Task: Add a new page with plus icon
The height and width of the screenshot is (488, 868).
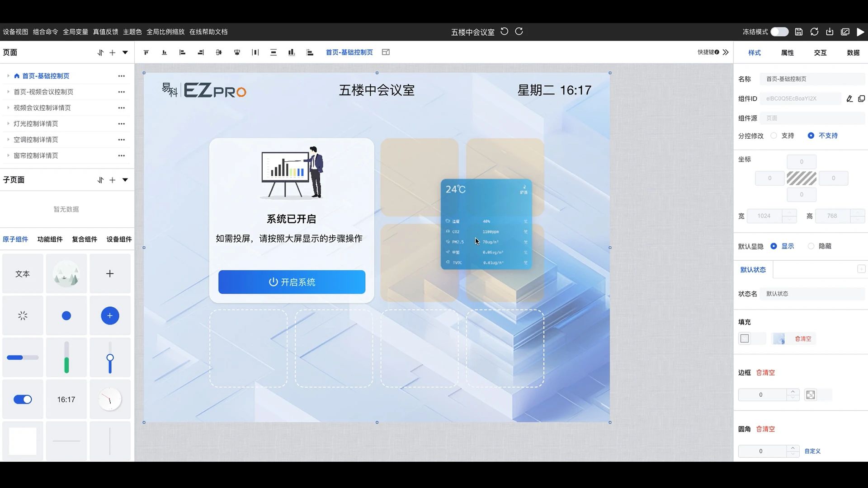Action: pyautogui.click(x=113, y=52)
